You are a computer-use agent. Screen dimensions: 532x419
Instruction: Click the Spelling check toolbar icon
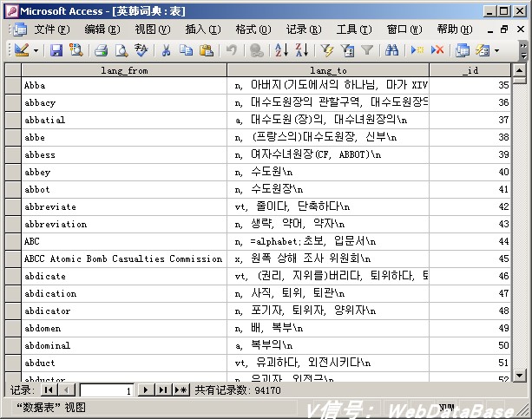point(141,50)
